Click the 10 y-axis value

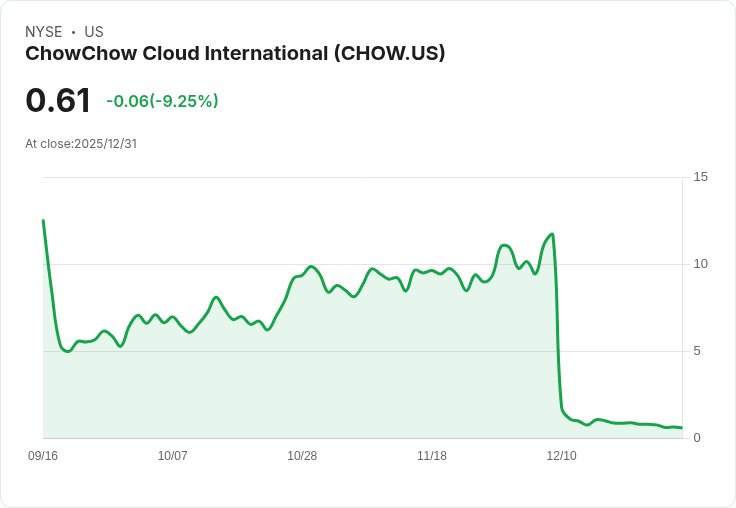click(x=700, y=264)
